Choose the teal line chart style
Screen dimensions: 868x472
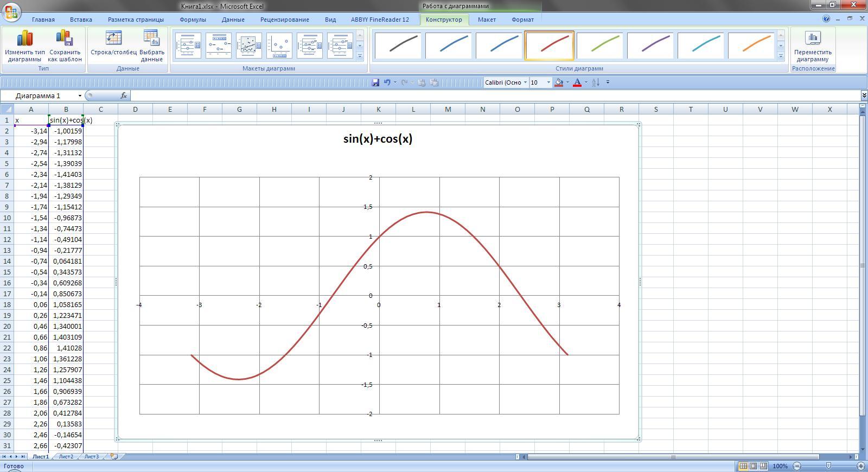(x=700, y=46)
